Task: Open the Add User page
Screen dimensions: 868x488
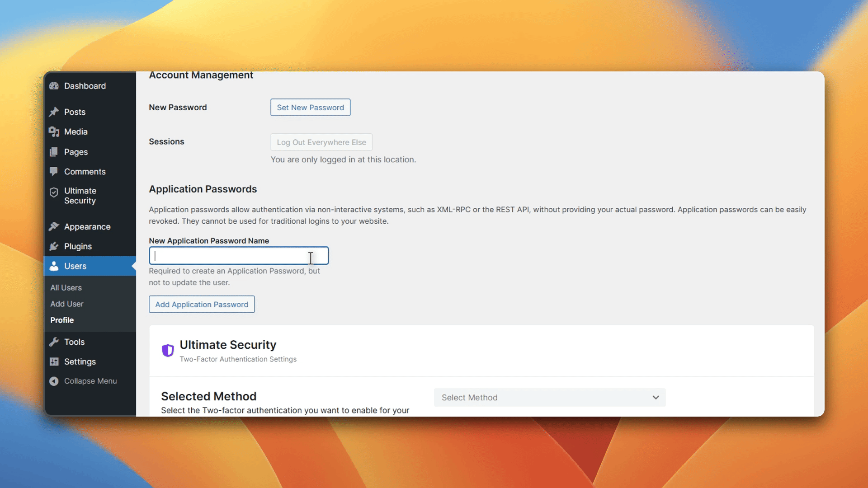Action: (66, 304)
